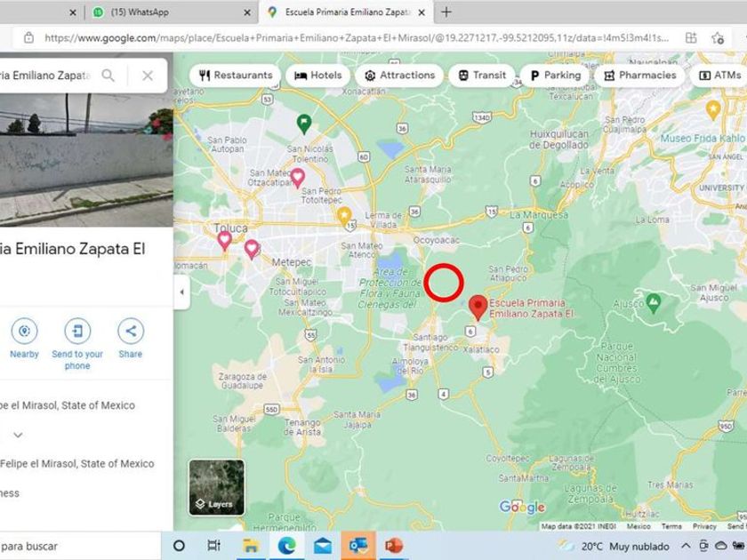Click the left pink heart marker under Toluca
This screenshot has width=747, height=560.
(224, 241)
